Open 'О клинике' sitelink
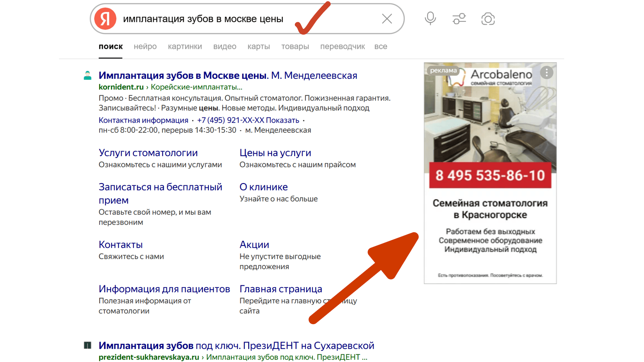Image resolution: width=644 pixels, height=362 pixels. [x=264, y=187]
